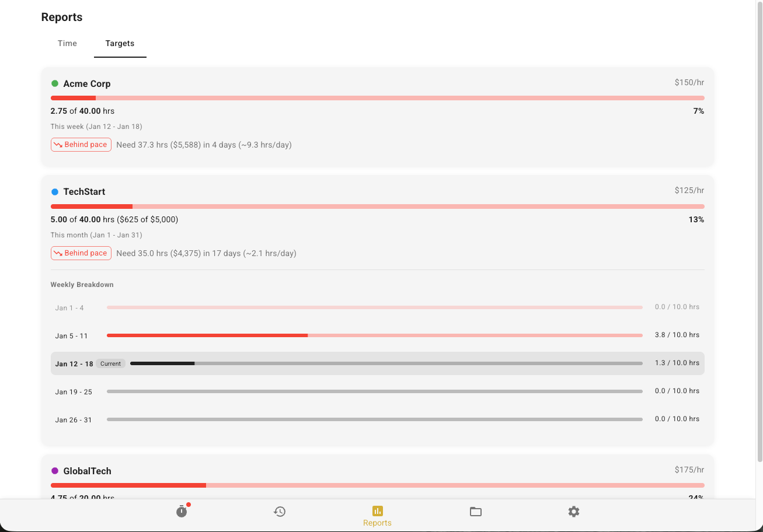763x532 pixels.
Task: Click the green status dot beside Acme Corp
Action: pyautogui.click(x=55, y=83)
